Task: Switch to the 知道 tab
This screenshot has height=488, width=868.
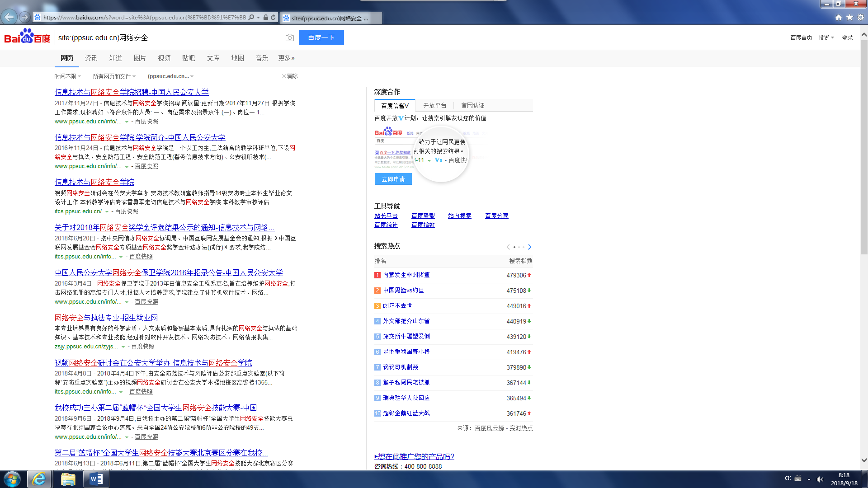Action: point(115,58)
